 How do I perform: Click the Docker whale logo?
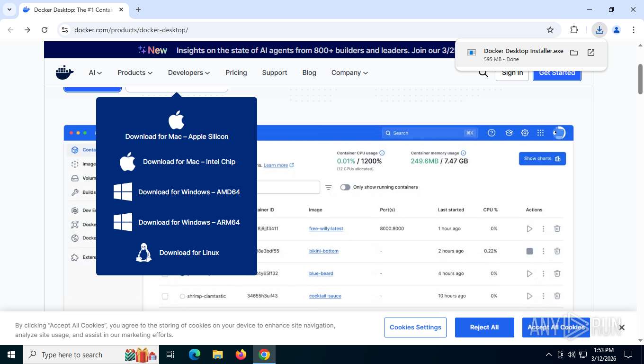65,73
